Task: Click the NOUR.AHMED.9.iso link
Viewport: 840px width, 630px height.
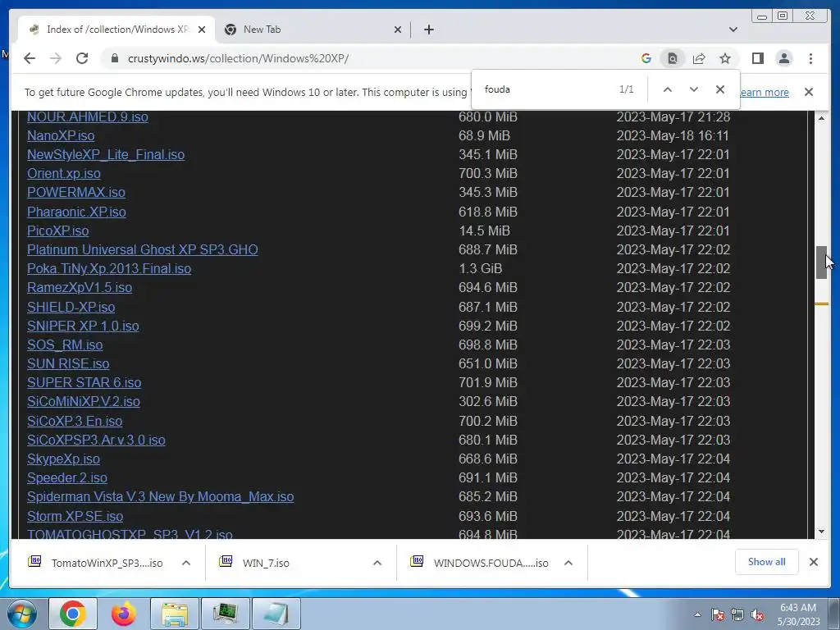Action: (x=87, y=116)
